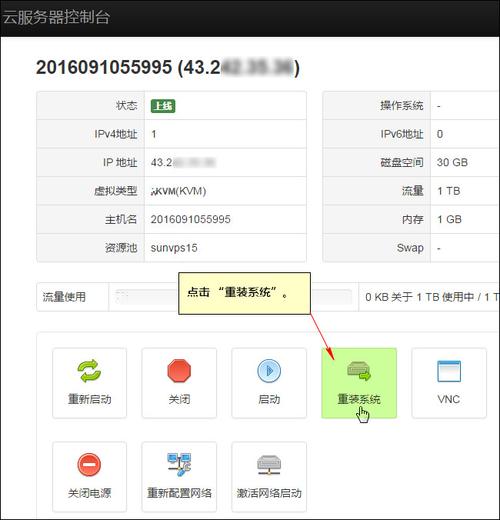Viewport: 500px width, 520px height.
Task: Click the 0 KB 关于 1 TB usage text
Action: (432, 297)
